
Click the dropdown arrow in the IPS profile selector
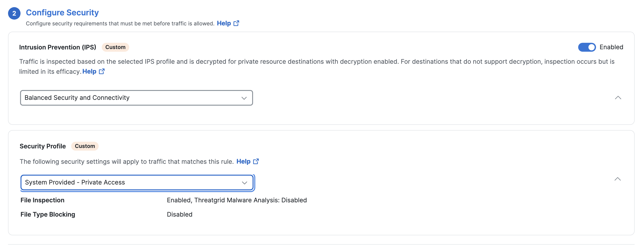(x=244, y=98)
